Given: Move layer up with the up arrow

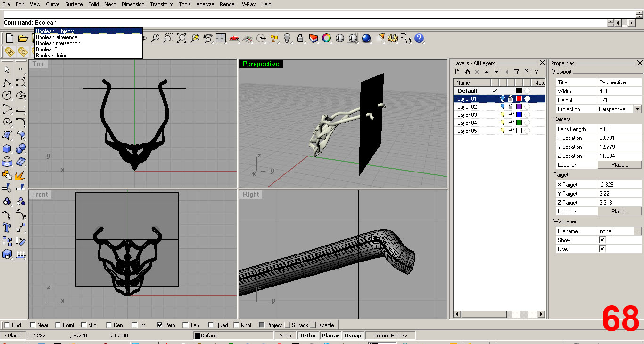Looking at the screenshot, I should click(x=487, y=72).
